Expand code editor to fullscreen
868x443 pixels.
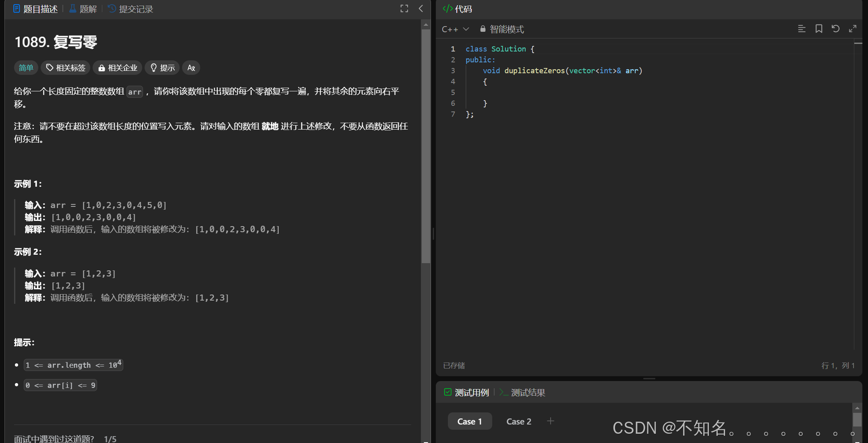(852, 29)
